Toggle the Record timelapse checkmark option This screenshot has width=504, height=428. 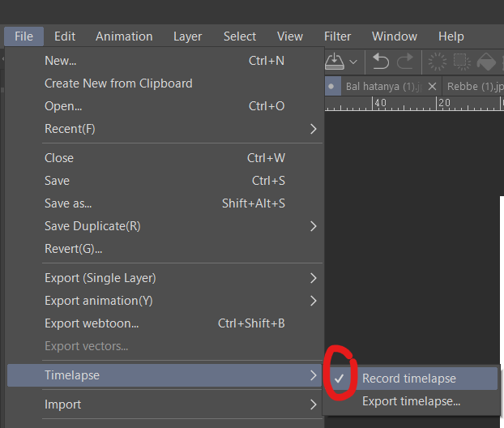(x=411, y=379)
